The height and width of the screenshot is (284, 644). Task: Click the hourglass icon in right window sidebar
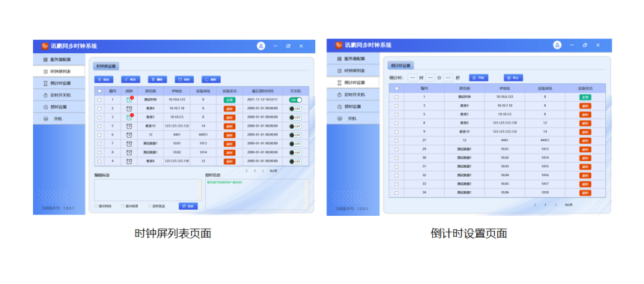point(339,83)
